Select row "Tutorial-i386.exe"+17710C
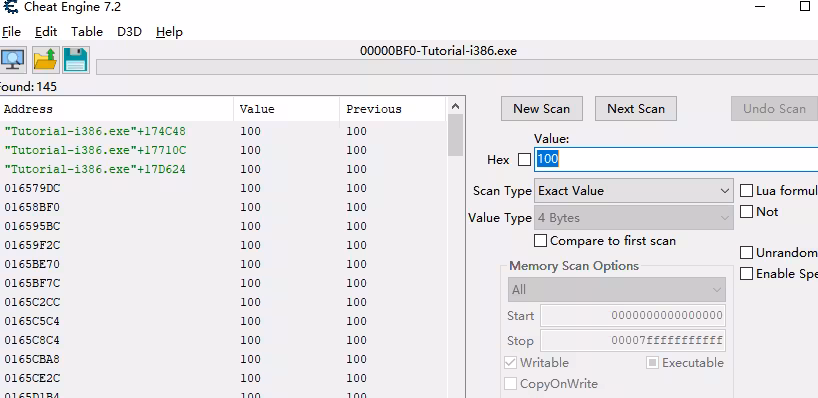 pyautogui.click(x=223, y=150)
